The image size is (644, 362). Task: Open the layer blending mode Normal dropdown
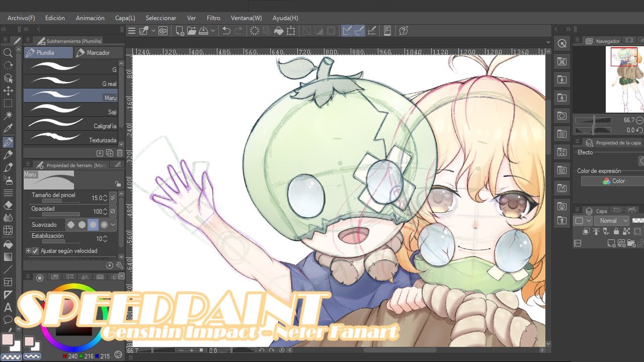point(611,221)
